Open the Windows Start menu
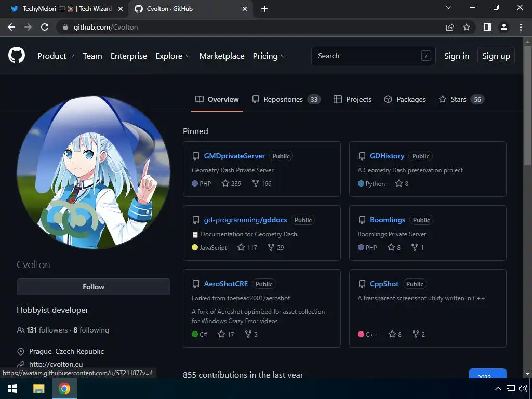The height and width of the screenshot is (399, 532). [x=12, y=389]
